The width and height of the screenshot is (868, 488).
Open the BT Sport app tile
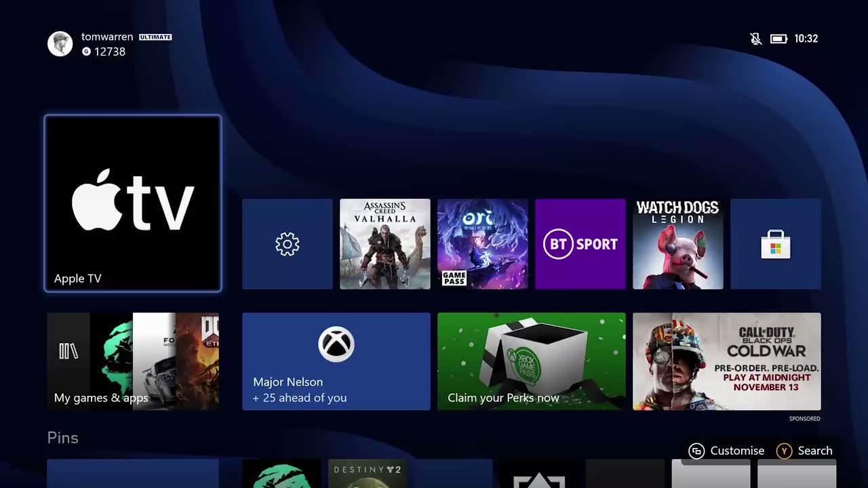(x=580, y=244)
